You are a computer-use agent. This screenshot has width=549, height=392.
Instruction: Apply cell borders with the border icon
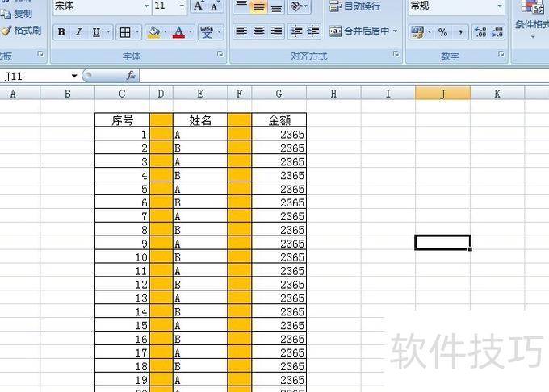click(x=125, y=32)
